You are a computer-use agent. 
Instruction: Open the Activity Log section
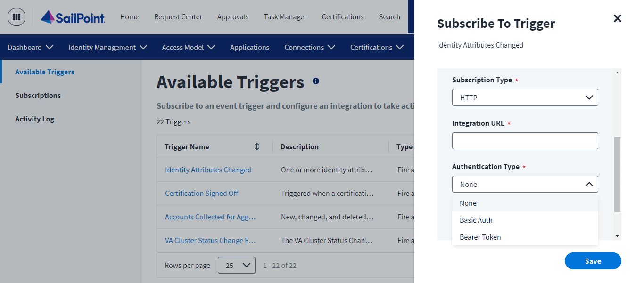tap(34, 119)
